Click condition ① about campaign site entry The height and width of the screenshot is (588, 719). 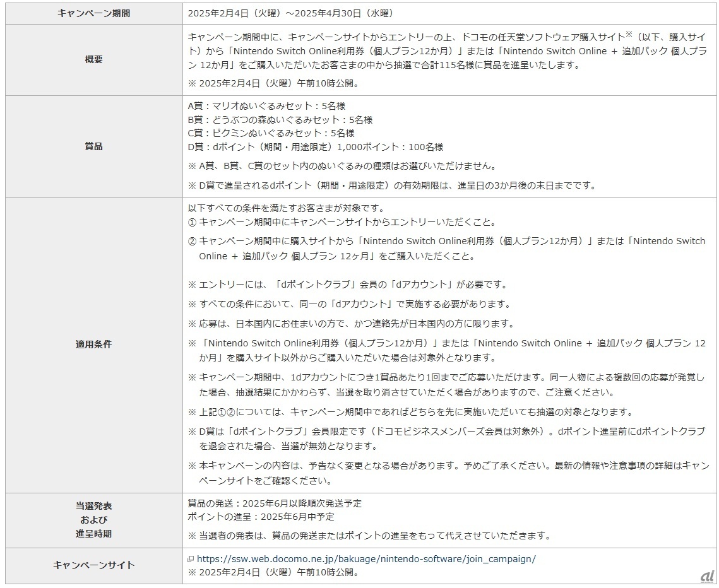[x=342, y=222]
